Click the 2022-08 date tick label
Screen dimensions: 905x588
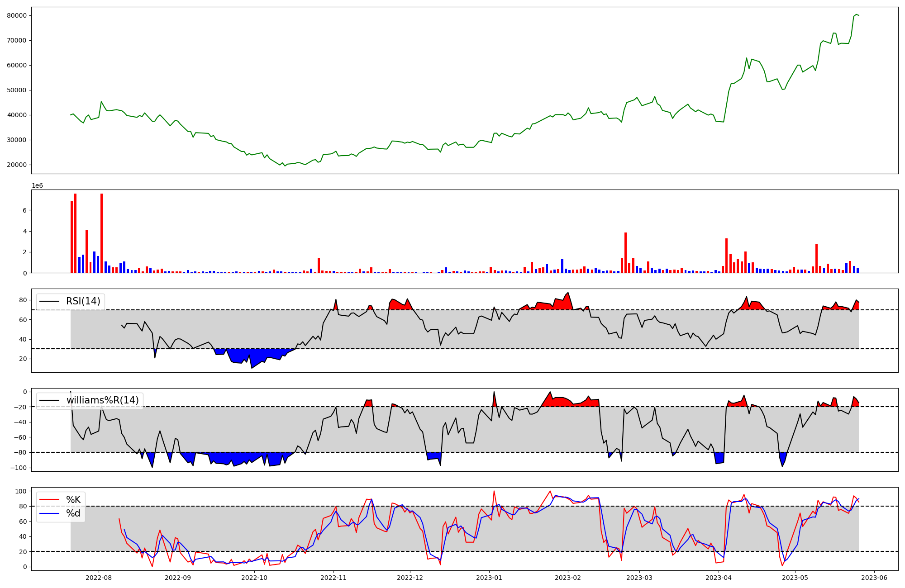[x=99, y=577]
